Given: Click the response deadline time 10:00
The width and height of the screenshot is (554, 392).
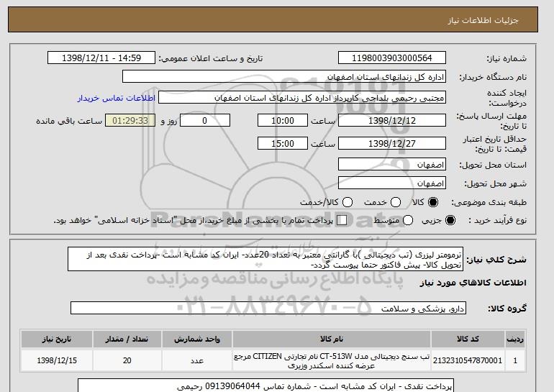Looking at the screenshot, I should click(283, 120).
